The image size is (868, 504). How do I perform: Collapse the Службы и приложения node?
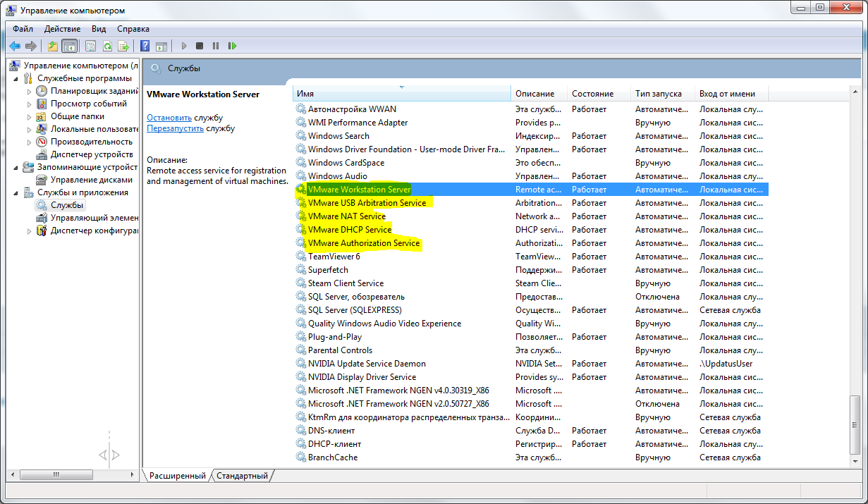(17, 192)
